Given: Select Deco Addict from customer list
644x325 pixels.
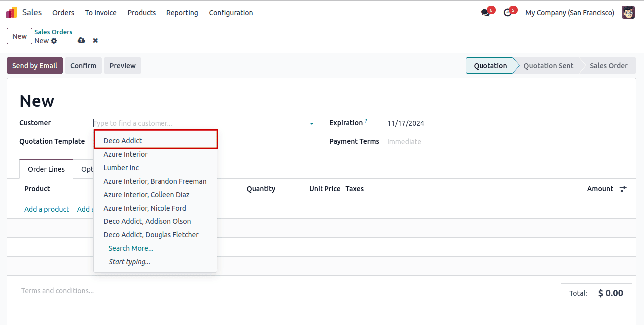Looking at the screenshot, I should point(123,141).
